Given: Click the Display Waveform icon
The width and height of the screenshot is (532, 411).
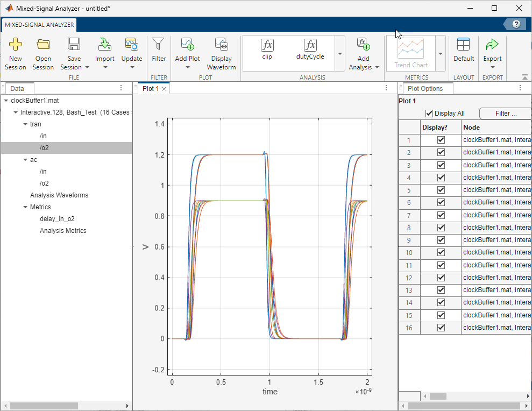Looking at the screenshot, I should 221,45.
